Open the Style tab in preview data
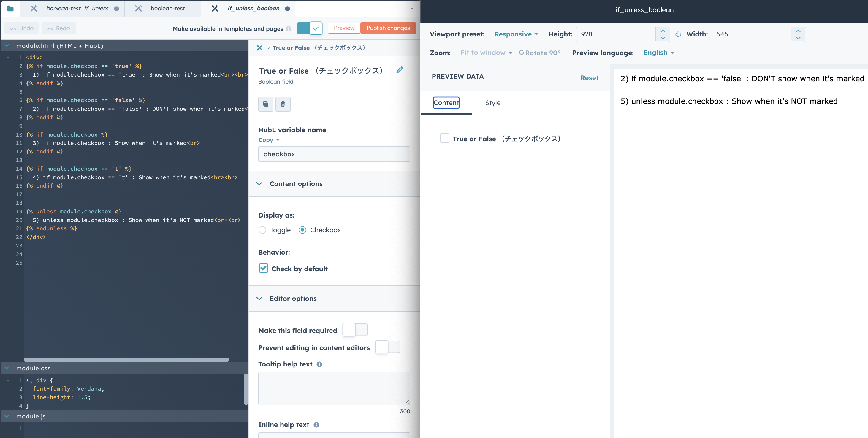 (493, 103)
